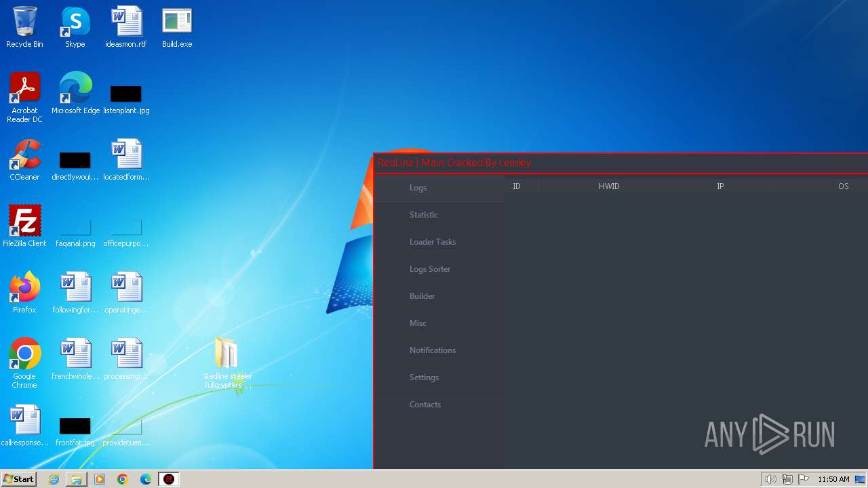Click the network tray icon
This screenshot has width=868, height=488.
pos(787,479)
